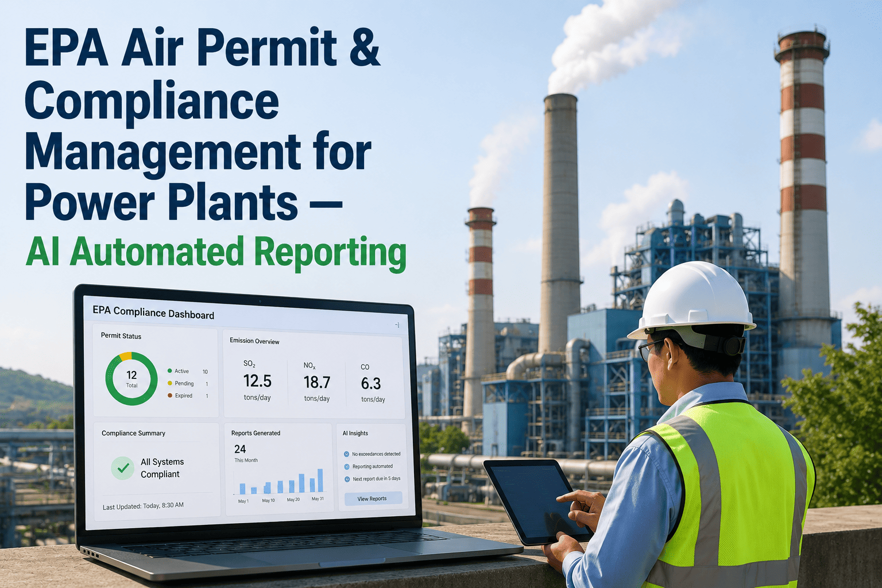Select the reports count 24
The width and height of the screenshot is (882, 588).
click(240, 449)
